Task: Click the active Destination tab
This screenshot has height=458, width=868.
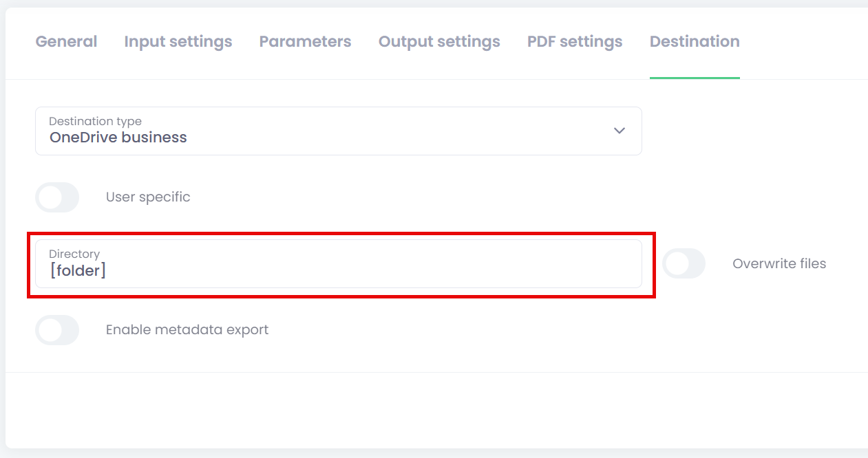Action: [695, 41]
